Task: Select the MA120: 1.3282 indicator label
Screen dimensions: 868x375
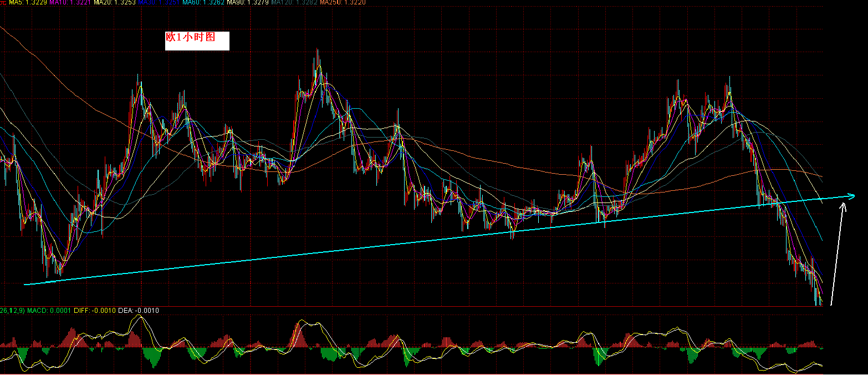Action: [294, 3]
